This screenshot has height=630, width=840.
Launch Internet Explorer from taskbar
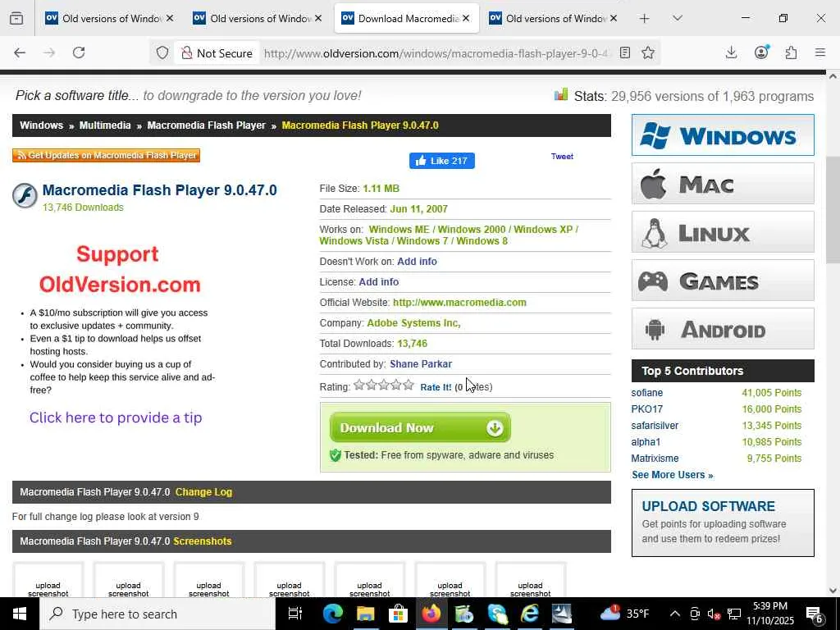(x=529, y=614)
